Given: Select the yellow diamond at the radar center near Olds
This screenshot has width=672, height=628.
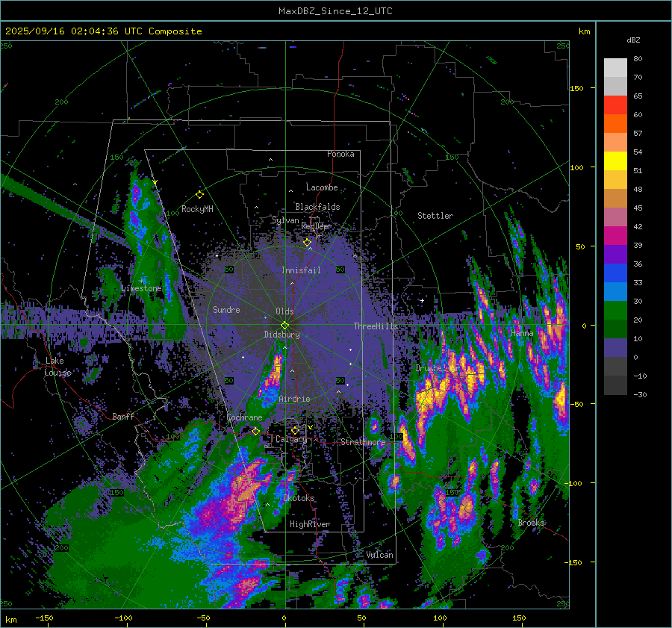Looking at the screenshot, I should (x=284, y=326).
